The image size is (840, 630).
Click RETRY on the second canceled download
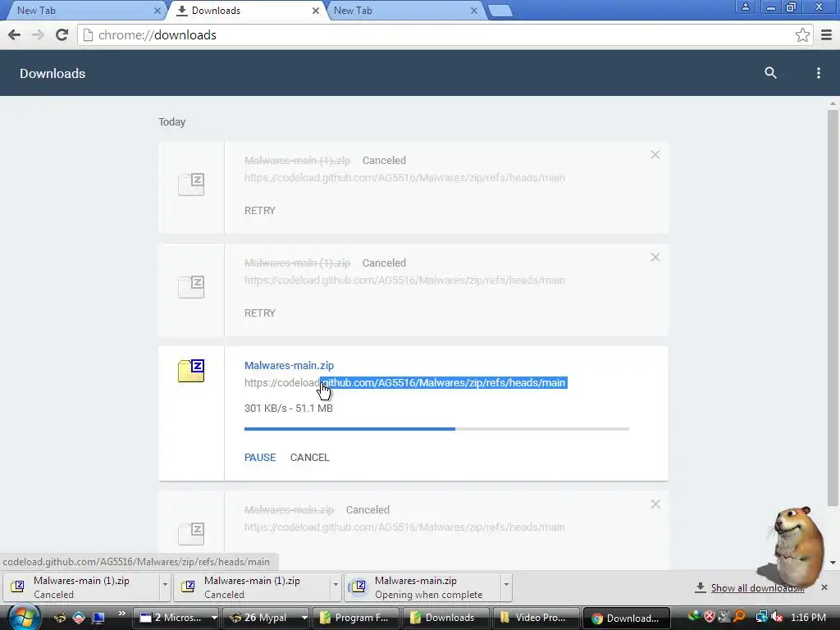[x=260, y=313]
